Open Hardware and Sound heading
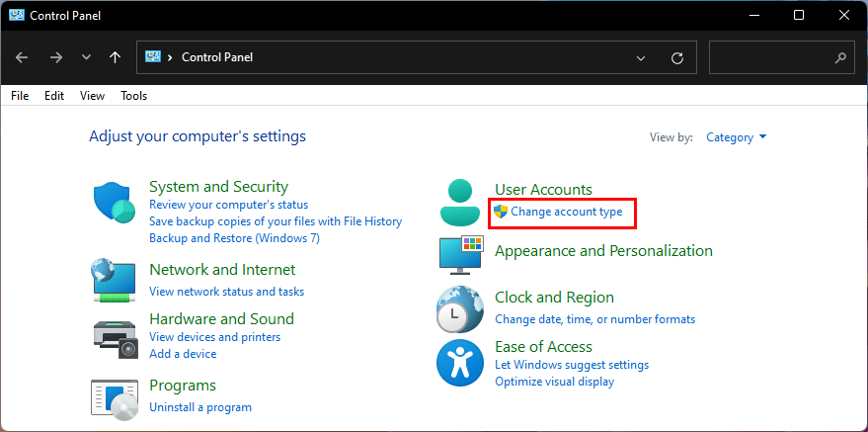Screen dimensions: 868x432 (221, 319)
